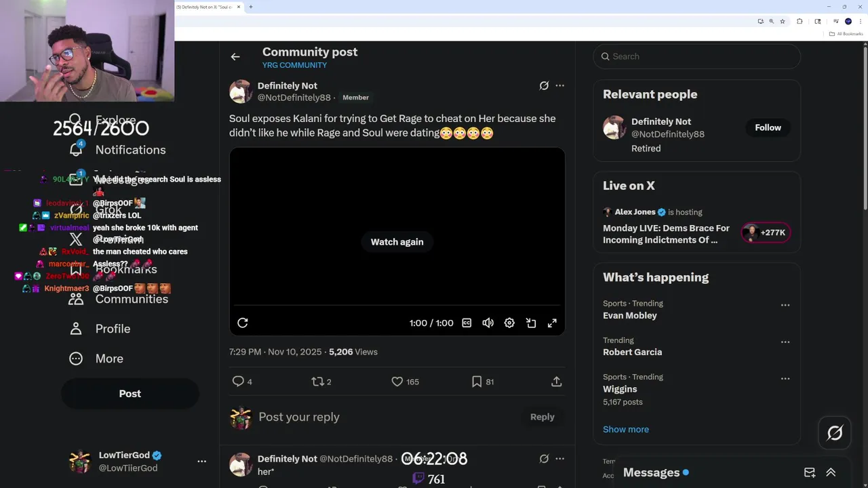
Task: Bookmark this page with star icon
Action: 783,22
